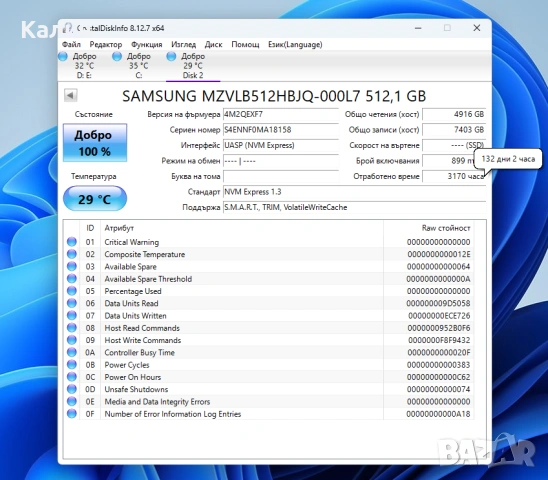Viewport: 548px width, 480px height.
Task: Open the Език(Language) menu
Action: tap(295, 44)
